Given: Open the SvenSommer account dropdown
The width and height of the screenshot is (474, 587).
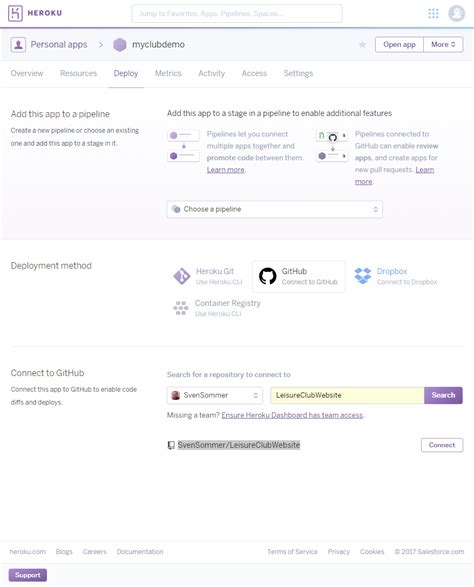Looking at the screenshot, I should pos(215,395).
